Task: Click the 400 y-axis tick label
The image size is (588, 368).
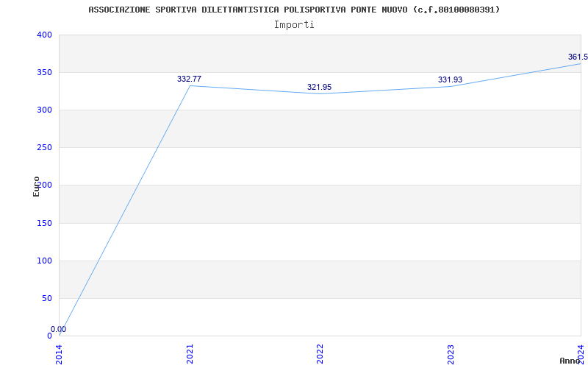Action: tap(44, 35)
